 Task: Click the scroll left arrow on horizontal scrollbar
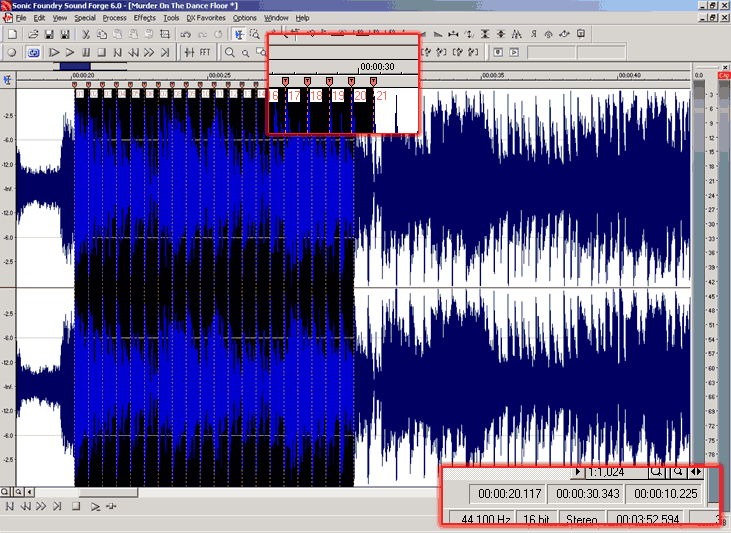point(30,492)
